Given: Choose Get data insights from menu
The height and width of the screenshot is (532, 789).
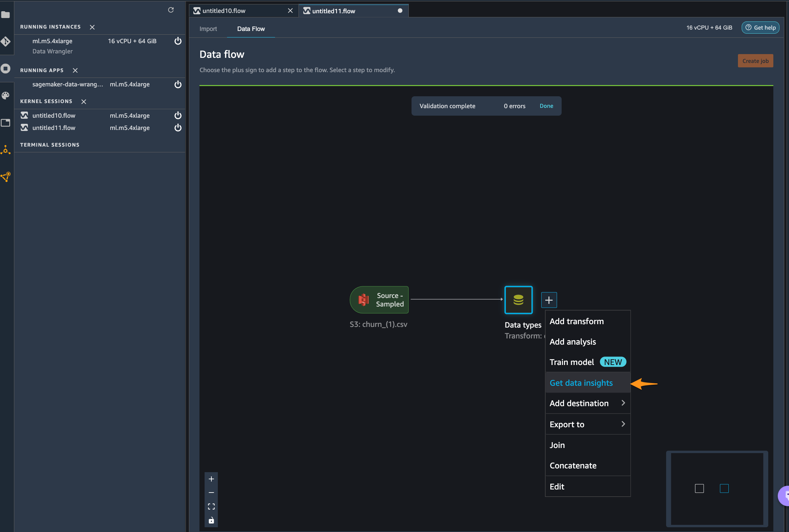Looking at the screenshot, I should coord(581,383).
